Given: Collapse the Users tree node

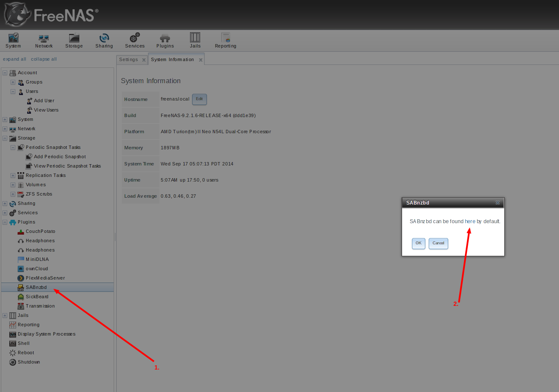Looking at the screenshot, I should click(x=13, y=92).
